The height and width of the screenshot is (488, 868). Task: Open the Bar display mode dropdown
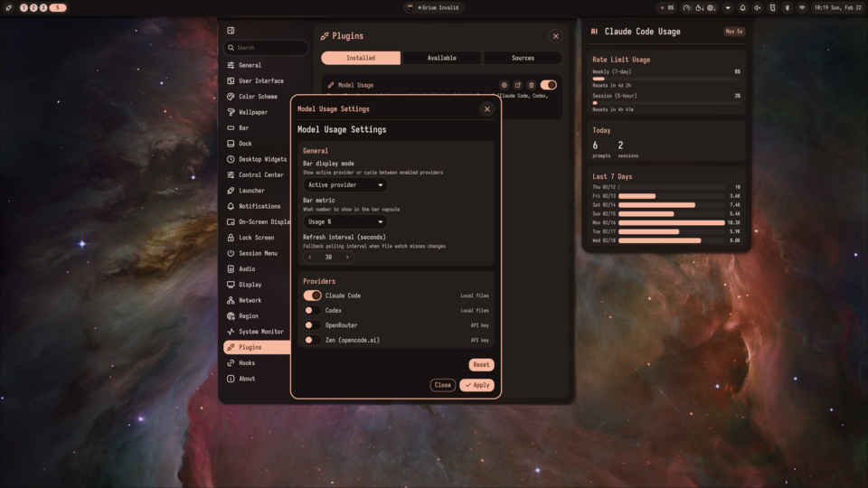(x=344, y=184)
